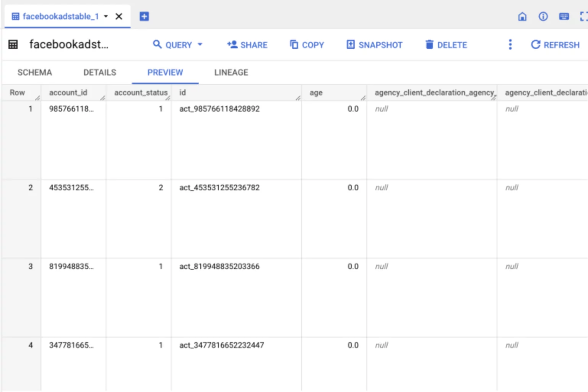Click the account_status column header
Viewport: 588px width, 392px height.
tap(141, 92)
